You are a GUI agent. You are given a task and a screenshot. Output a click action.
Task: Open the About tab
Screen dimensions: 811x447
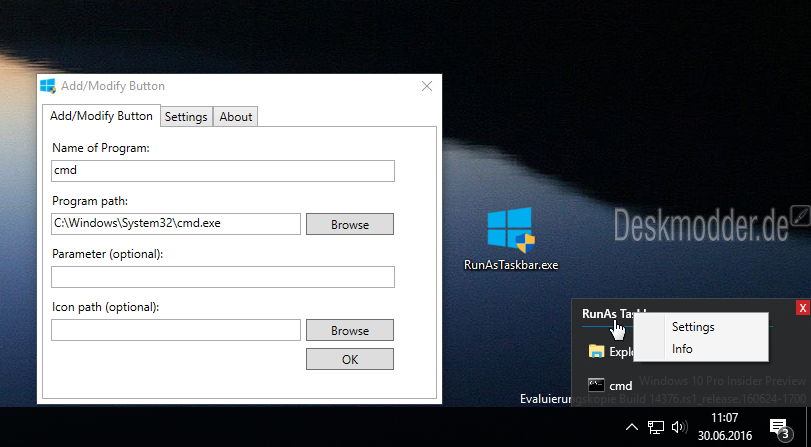235,117
